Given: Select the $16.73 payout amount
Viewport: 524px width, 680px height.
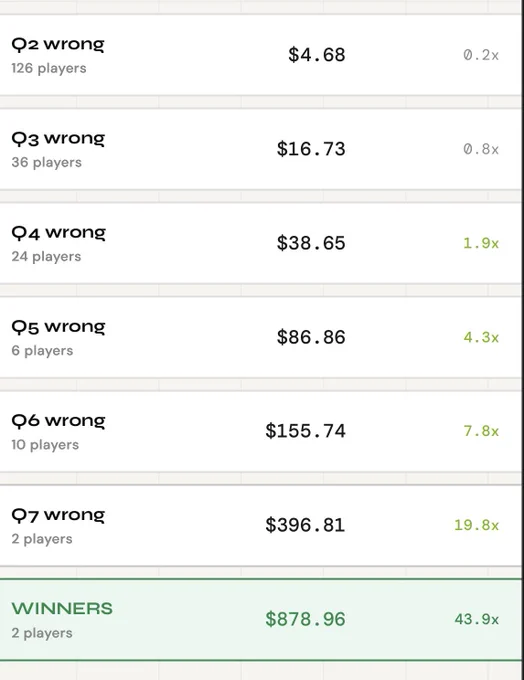Looking at the screenshot, I should (311, 149).
